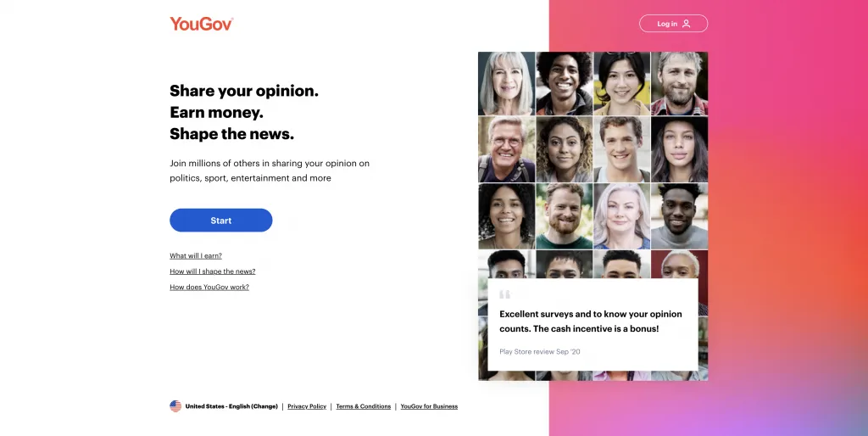Visit the YouGov for Business link
Viewport: 868px width, 436px height.
429,406
